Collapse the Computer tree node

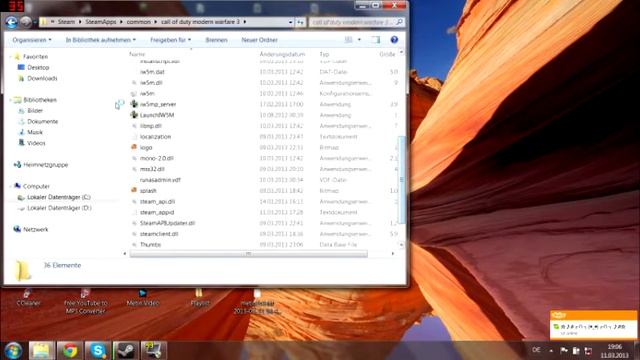(x=10, y=187)
